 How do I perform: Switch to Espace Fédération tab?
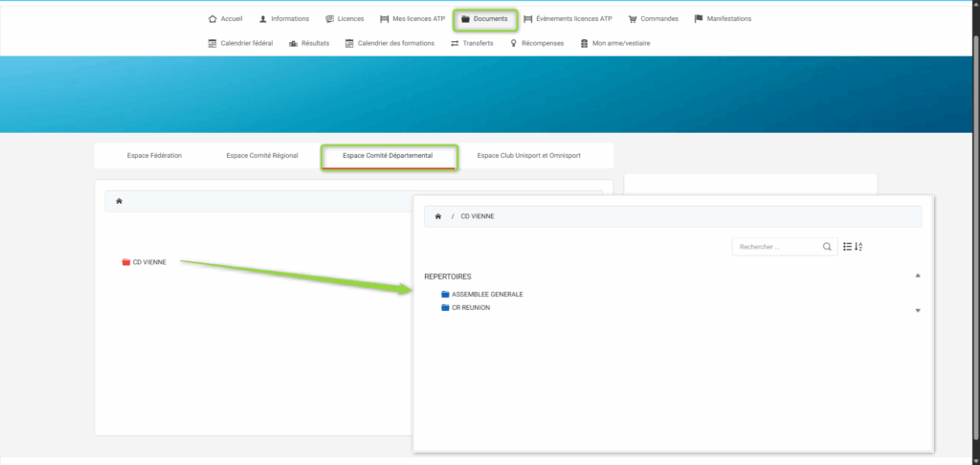154,155
